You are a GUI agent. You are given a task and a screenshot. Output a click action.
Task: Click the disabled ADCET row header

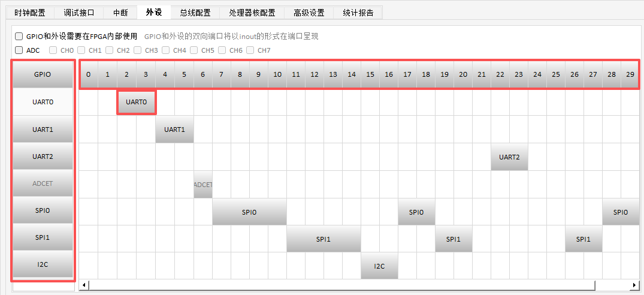43,183
